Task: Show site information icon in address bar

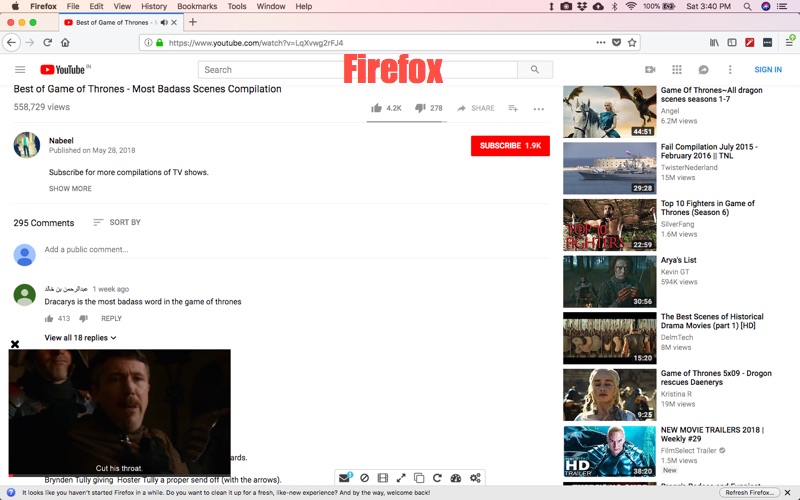Action: click(148, 43)
